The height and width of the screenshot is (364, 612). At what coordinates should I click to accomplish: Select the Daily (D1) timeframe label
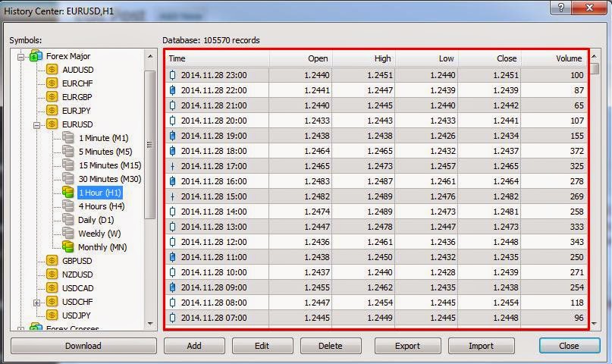pos(96,220)
